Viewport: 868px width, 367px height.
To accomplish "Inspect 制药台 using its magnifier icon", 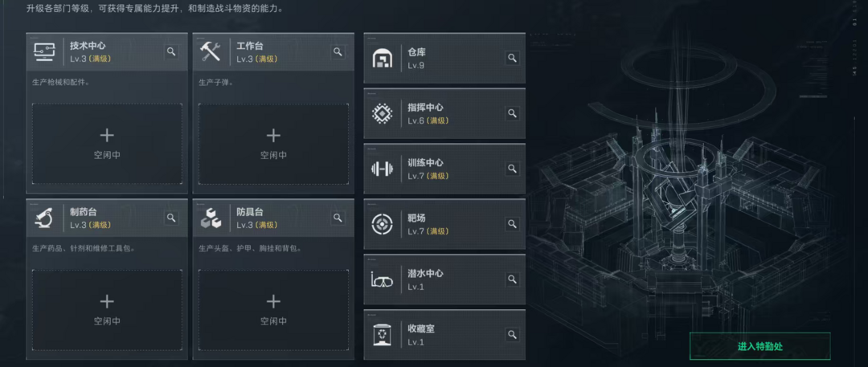I will 172,218.
